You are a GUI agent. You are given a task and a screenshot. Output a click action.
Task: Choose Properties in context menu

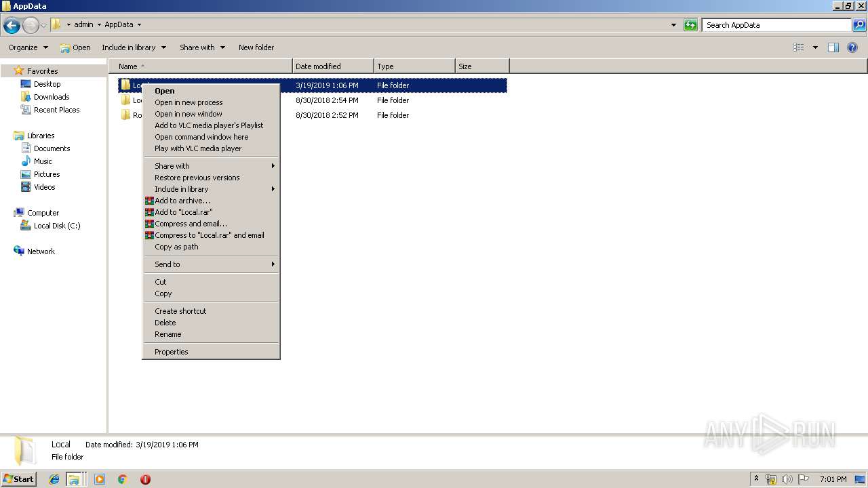211,352
